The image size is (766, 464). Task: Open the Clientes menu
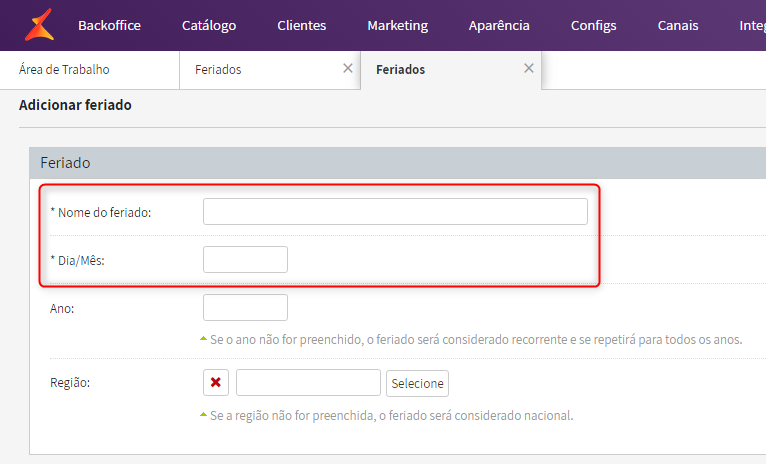tap(301, 25)
